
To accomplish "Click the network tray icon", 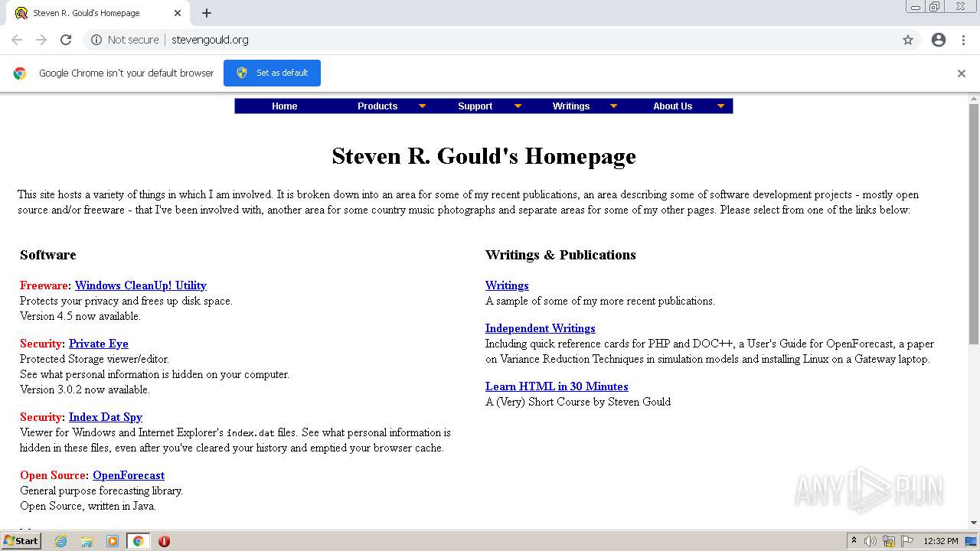I will tap(889, 541).
